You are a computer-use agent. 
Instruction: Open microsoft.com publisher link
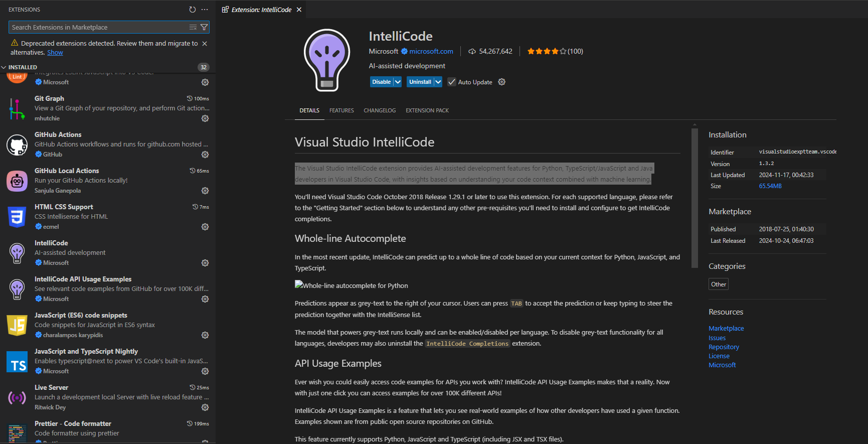[431, 51]
